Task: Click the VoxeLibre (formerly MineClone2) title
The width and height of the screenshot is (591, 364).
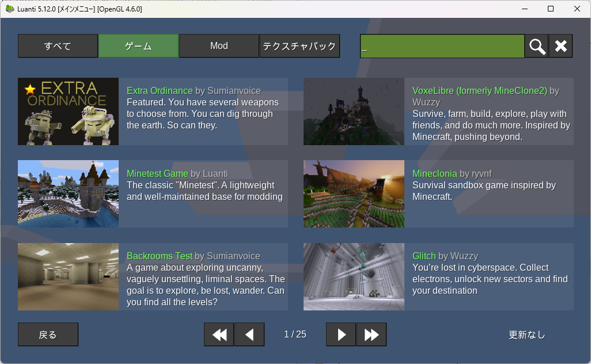Action: tap(479, 91)
